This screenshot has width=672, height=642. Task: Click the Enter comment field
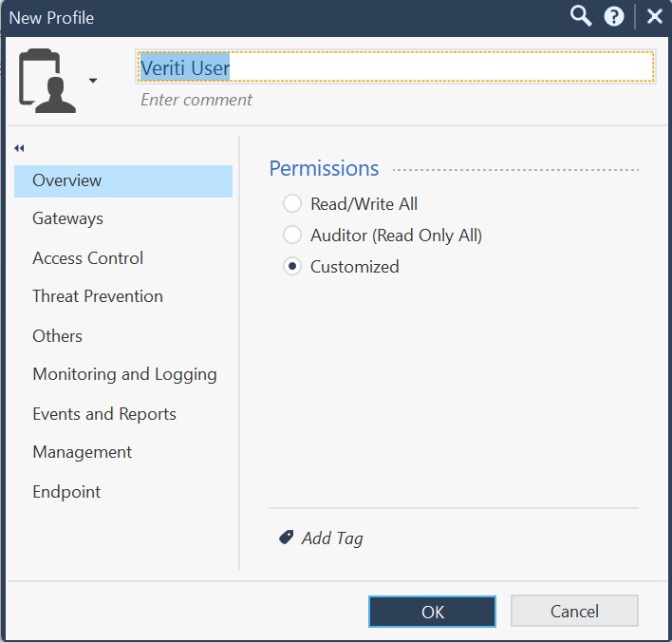tap(196, 100)
